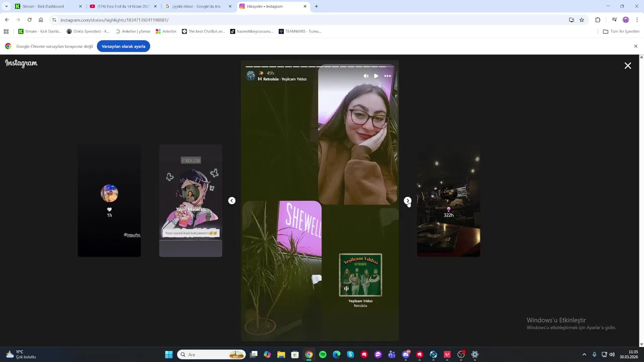Dismiss the default browser notification bar
Image resolution: width=644 pixels, height=362 pixels.
click(x=635, y=46)
